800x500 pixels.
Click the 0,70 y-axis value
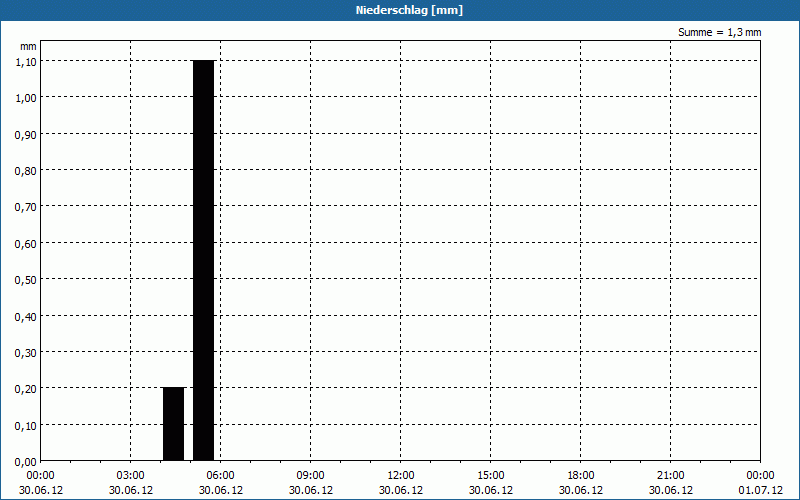click(26, 207)
